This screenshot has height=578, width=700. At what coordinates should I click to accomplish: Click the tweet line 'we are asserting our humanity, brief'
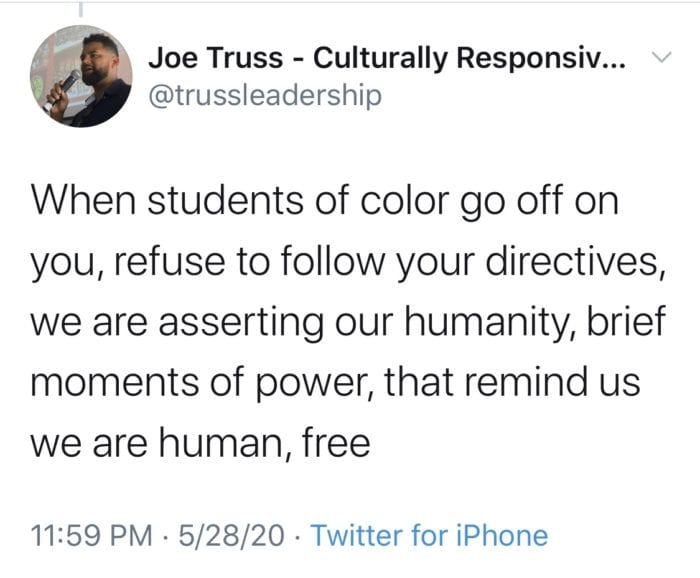(348, 322)
